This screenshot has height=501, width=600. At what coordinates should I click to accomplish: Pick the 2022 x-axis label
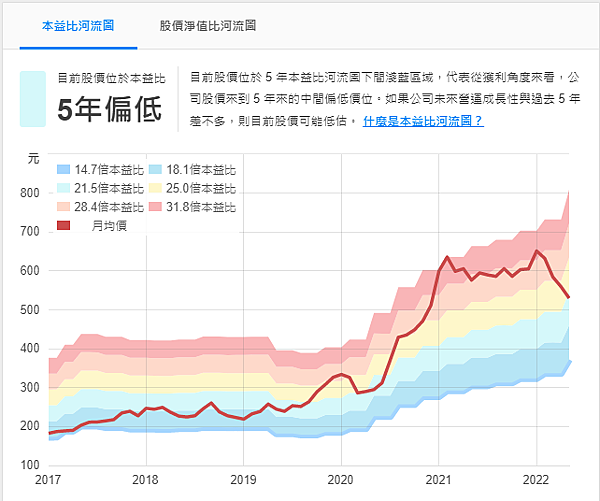pos(537,479)
